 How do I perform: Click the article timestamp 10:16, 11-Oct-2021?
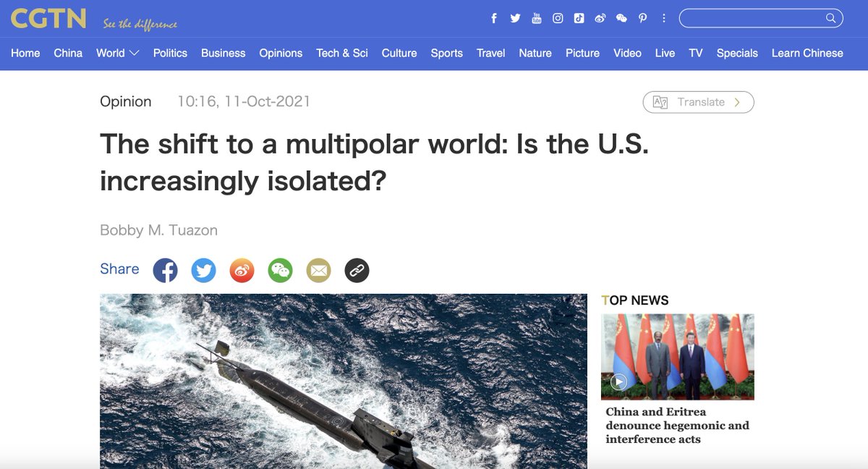(x=244, y=101)
